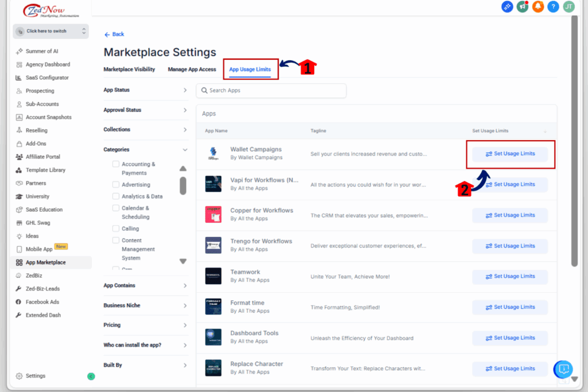
Task: Set Usage Limits for Format time
Action: (x=510, y=307)
